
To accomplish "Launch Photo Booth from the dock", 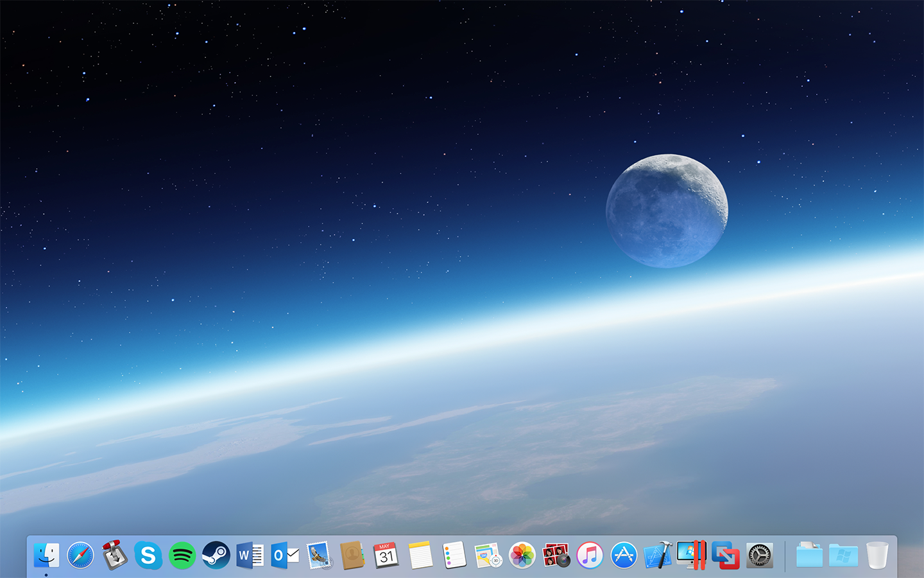I will tap(556, 555).
